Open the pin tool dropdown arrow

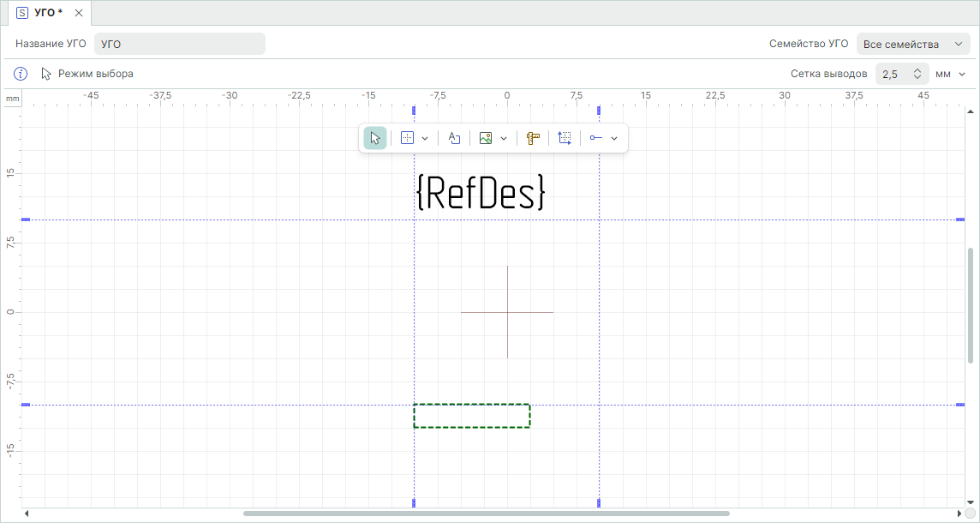(x=614, y=138)
